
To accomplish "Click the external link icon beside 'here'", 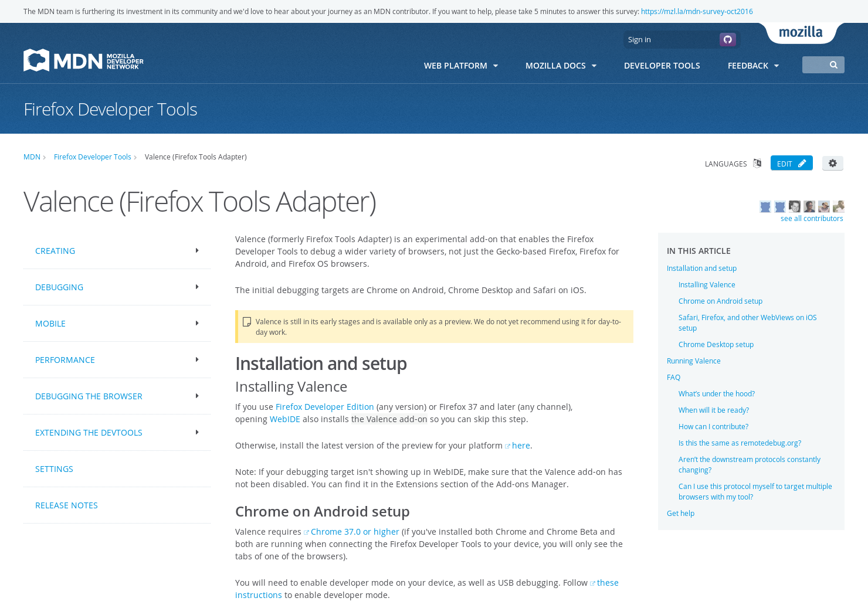I will (x=507, y=446).
